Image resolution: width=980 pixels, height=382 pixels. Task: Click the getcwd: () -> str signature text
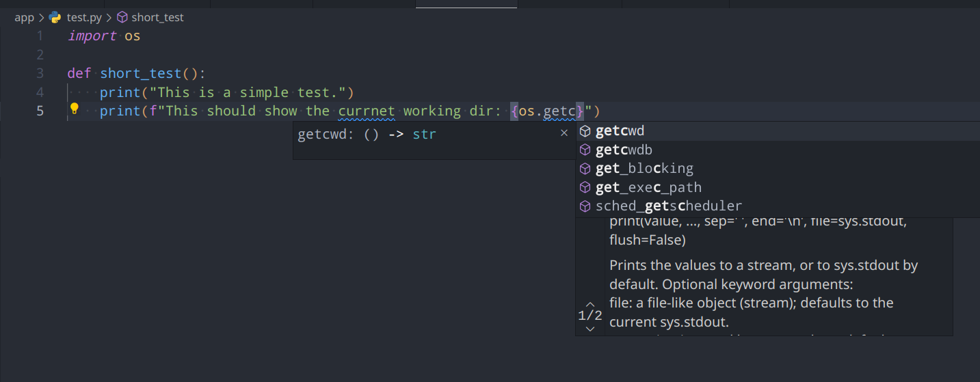tap(367, 135)
